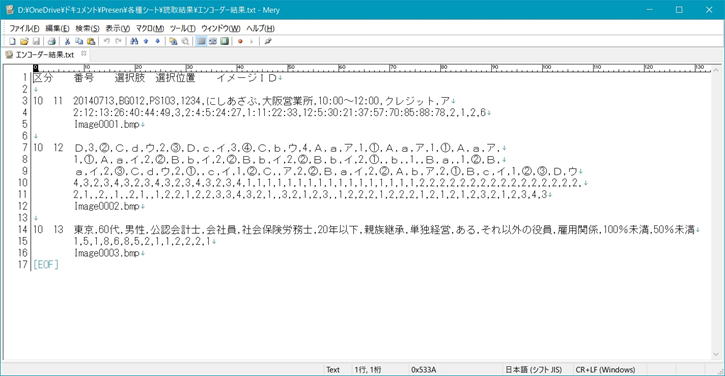725x376 pixels.
Task: Click the header text イメージＩＤ on line 1
Action: click(x=247, y=78)
